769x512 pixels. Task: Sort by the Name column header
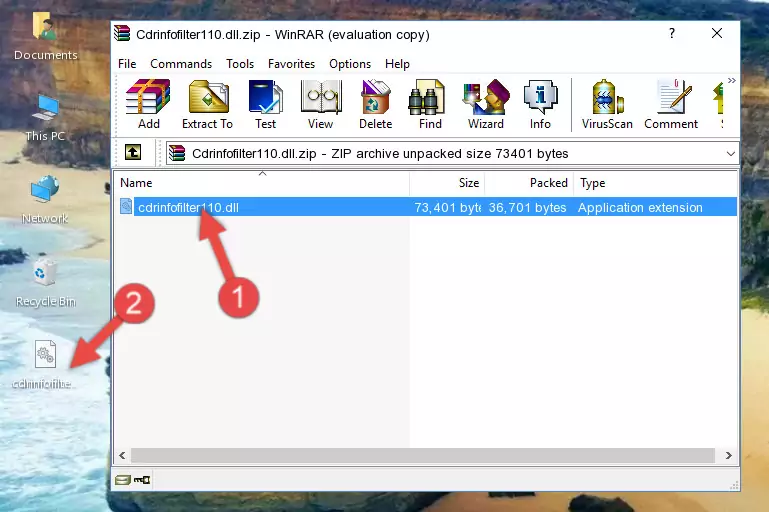[262, 183]
